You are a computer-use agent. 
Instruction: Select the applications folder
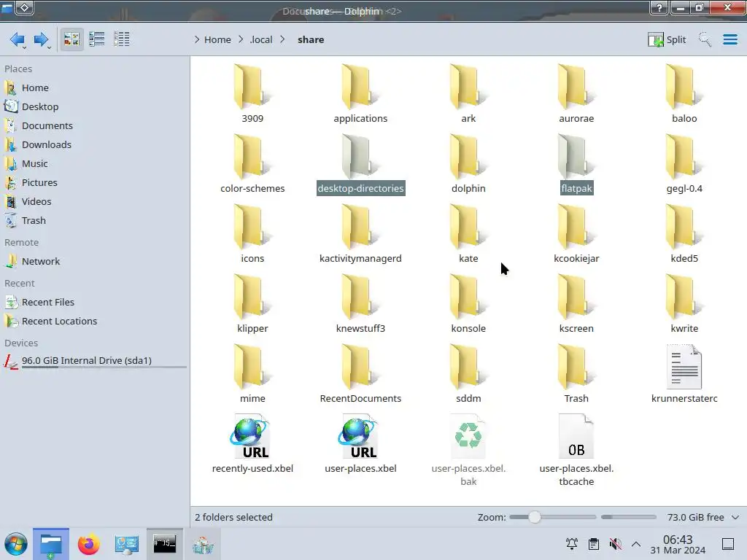[x=360, y=94]
